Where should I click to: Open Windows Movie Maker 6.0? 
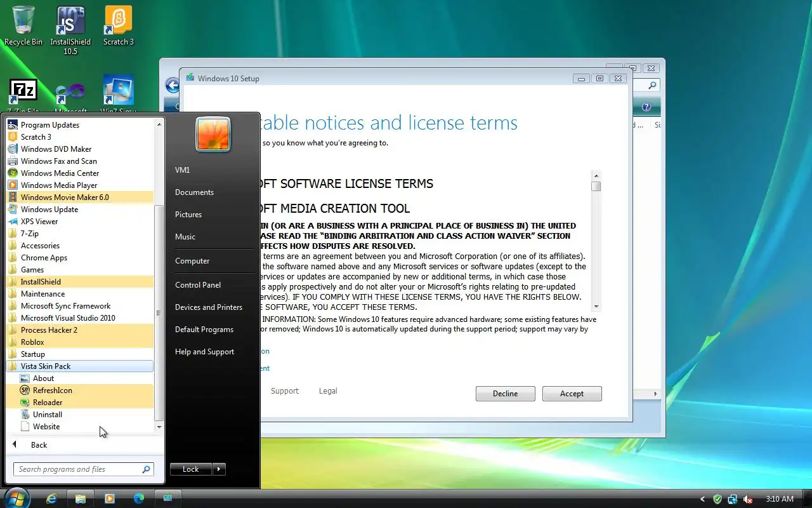coord(80,197)
